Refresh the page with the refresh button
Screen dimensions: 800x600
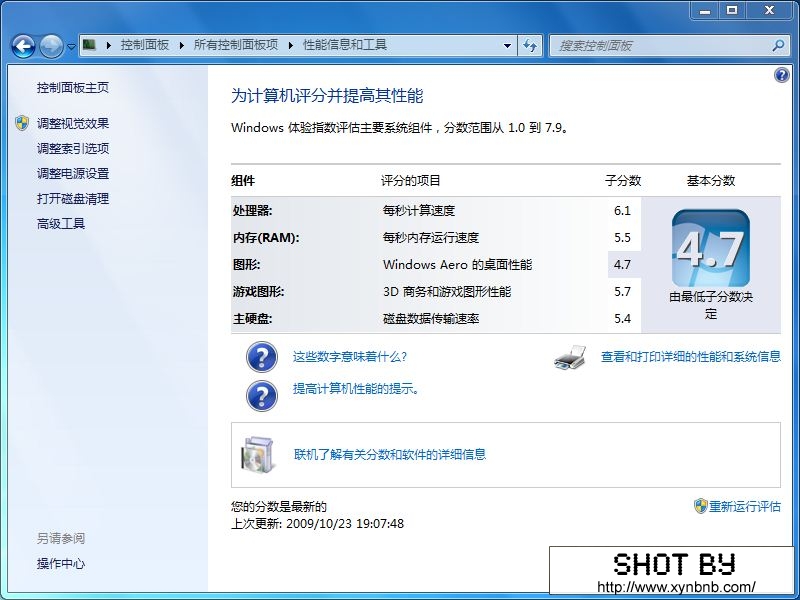pyautogui.click(x=530, y=46)
